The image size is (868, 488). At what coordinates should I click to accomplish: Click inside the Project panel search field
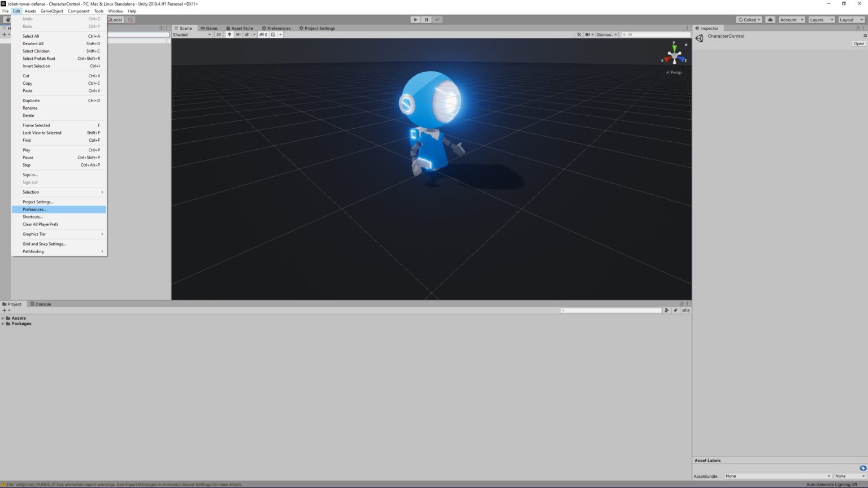(x=610, y=310)
